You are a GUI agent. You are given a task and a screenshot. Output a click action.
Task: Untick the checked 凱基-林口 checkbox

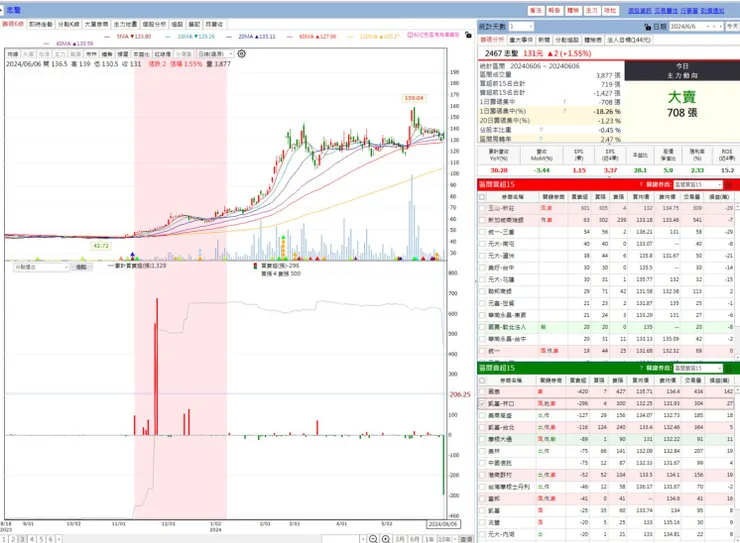(x=482, y=403)
